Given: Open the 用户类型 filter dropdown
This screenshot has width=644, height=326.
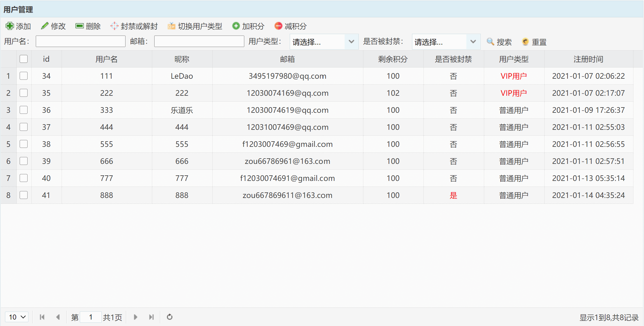Looking at the screenshot, I should coord(351,42).
